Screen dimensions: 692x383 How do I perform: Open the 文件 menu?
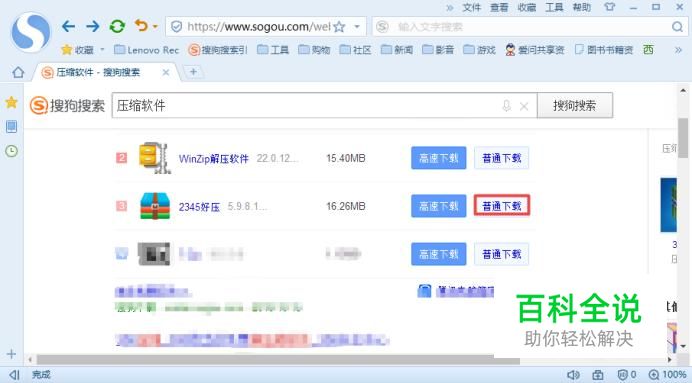[x=471, y=8]
